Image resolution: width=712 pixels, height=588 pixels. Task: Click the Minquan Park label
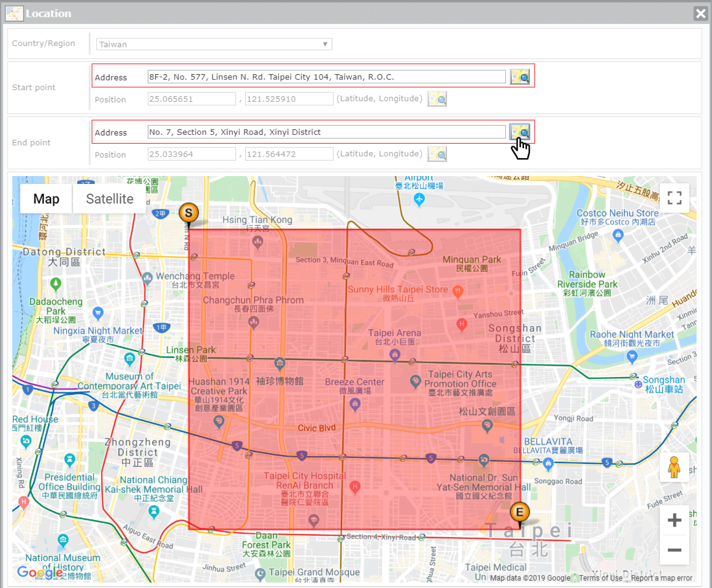(x=472, y=263)
